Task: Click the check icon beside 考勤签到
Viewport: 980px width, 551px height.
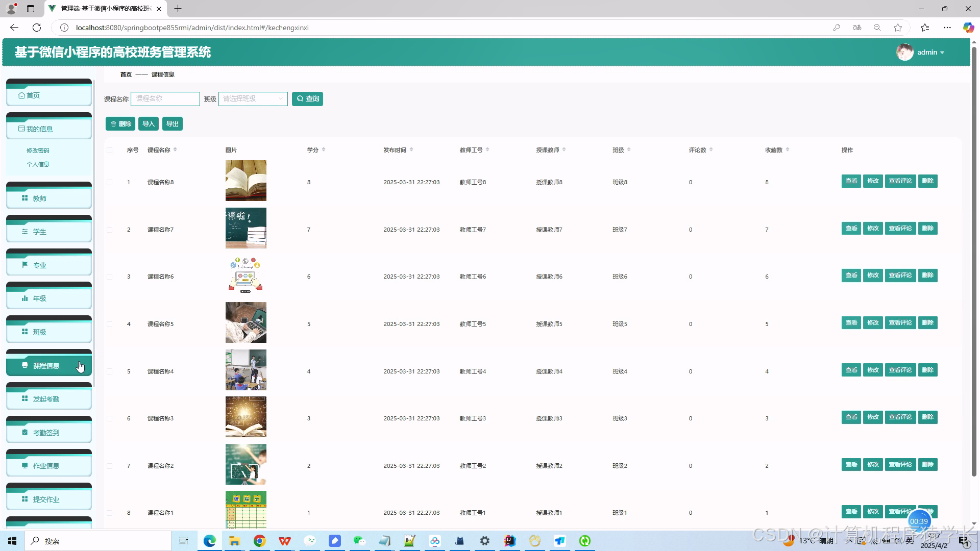Action: [x=24, y=432]
